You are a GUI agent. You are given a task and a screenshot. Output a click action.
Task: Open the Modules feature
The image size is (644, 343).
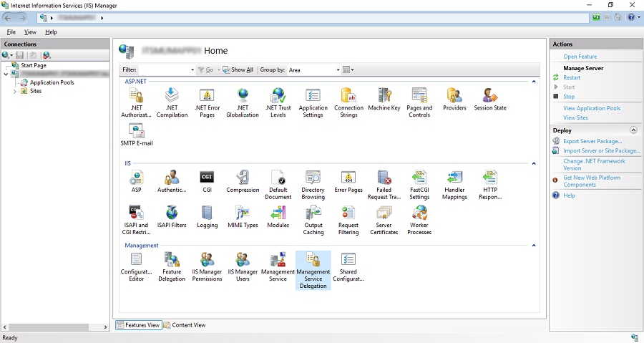pyautogui.click(x=278, y=216)
